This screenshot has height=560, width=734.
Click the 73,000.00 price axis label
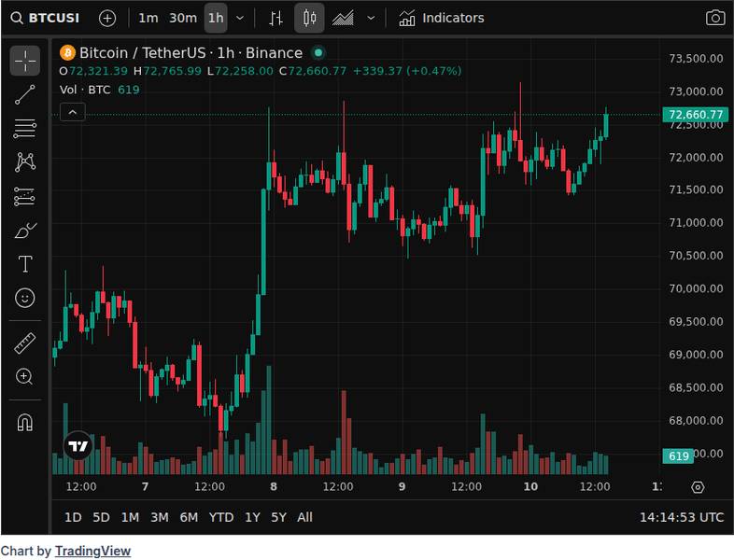pyautogui.click(x=696, y=91)
